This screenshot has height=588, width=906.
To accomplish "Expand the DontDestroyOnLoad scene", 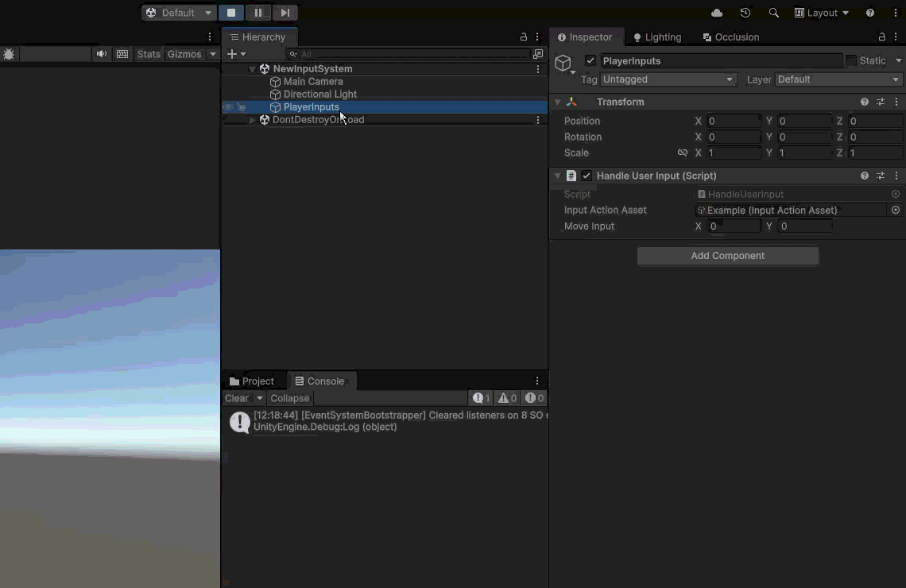I will 252,119.
